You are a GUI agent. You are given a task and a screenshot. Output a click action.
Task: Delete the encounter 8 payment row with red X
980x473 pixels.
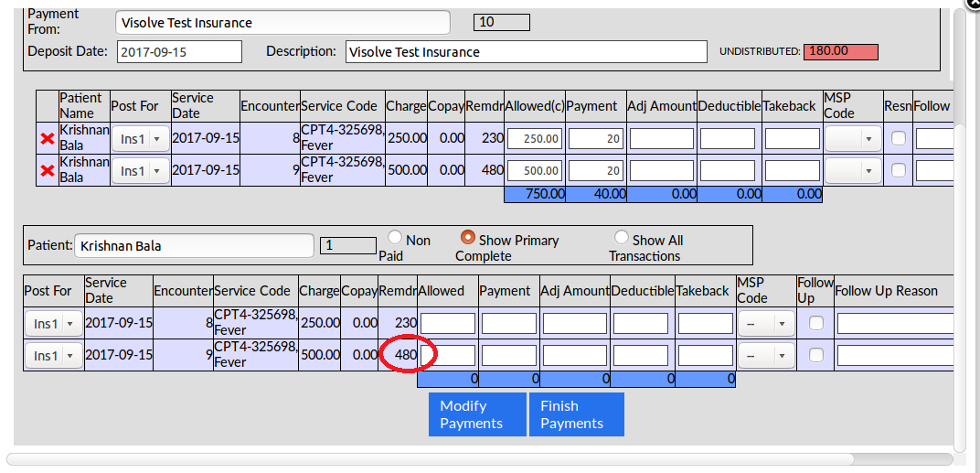coord(48,139)
